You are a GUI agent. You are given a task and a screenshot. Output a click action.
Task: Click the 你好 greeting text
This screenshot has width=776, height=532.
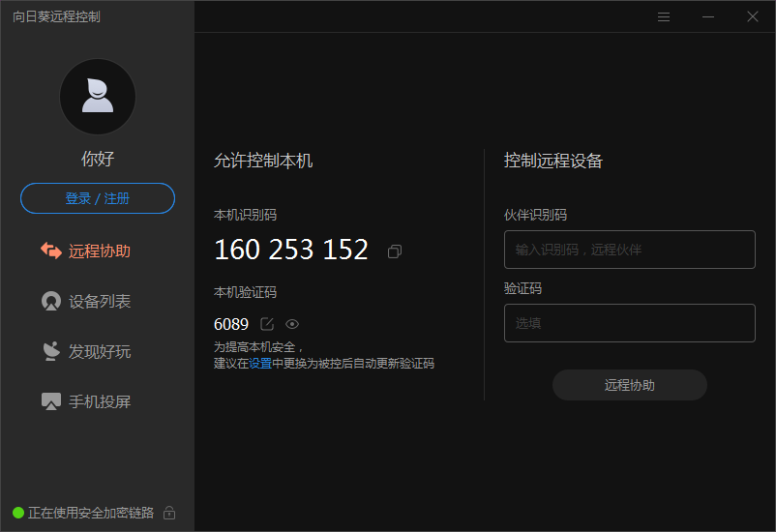(98, 159)
